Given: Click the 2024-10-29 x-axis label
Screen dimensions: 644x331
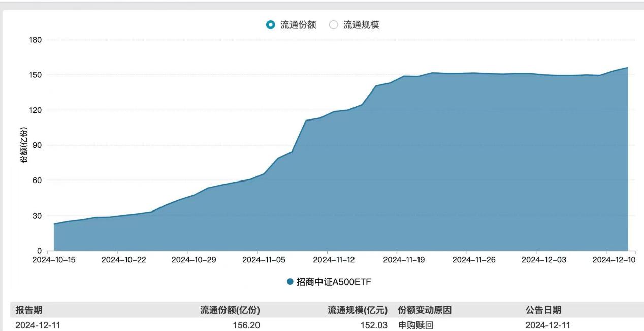Looking at the screenshot, I should pos(194,260).
